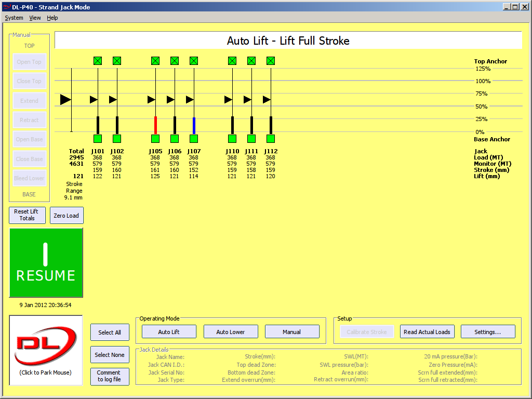Click the large Total arrow marker

click(x=65, y=99)
